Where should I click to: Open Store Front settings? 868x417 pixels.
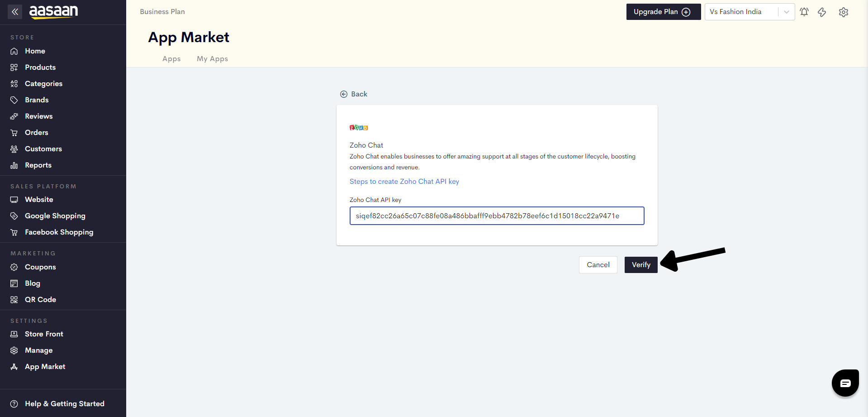[x=44, y=334]
